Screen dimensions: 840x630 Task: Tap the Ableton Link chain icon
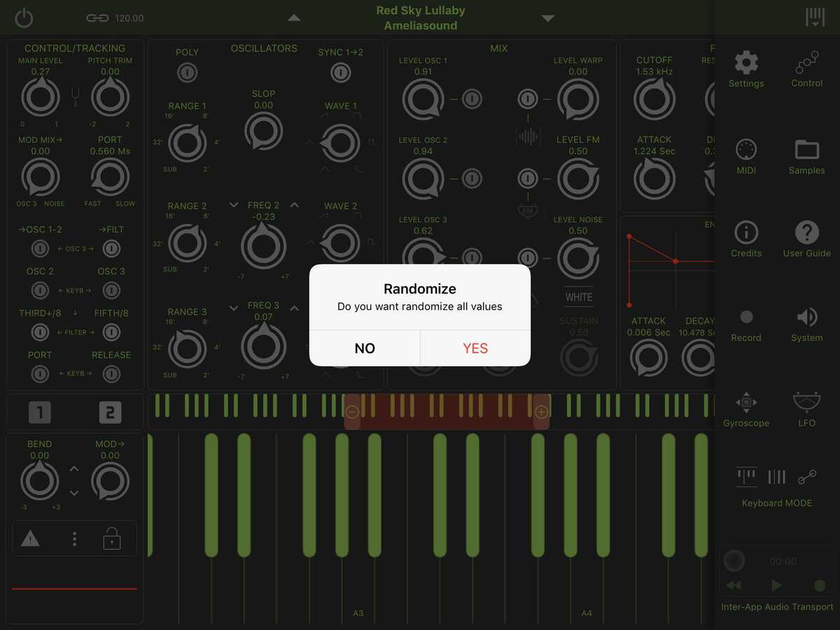97,17
